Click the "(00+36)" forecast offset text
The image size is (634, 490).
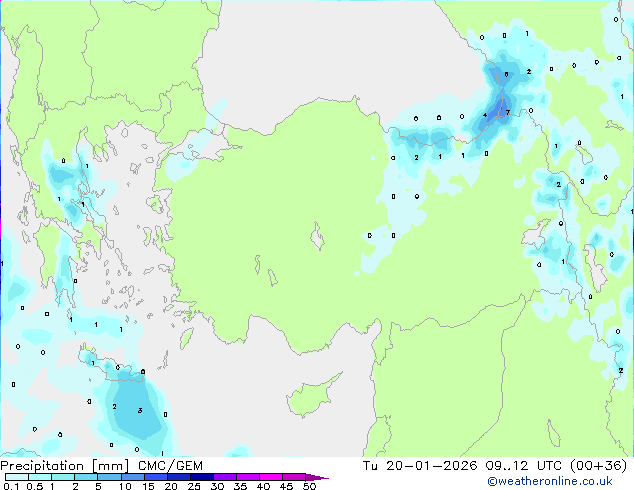[x=598, y=466]
